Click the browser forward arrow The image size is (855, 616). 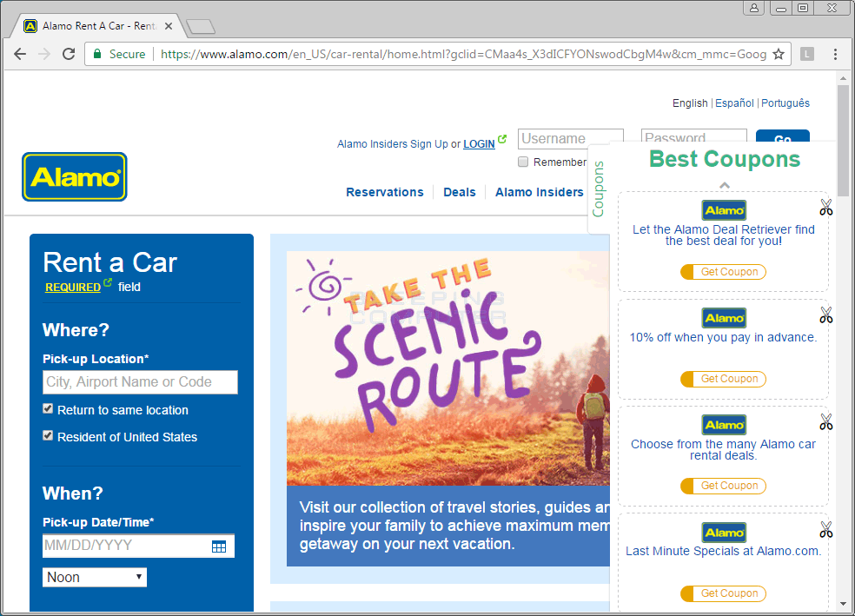44,54
